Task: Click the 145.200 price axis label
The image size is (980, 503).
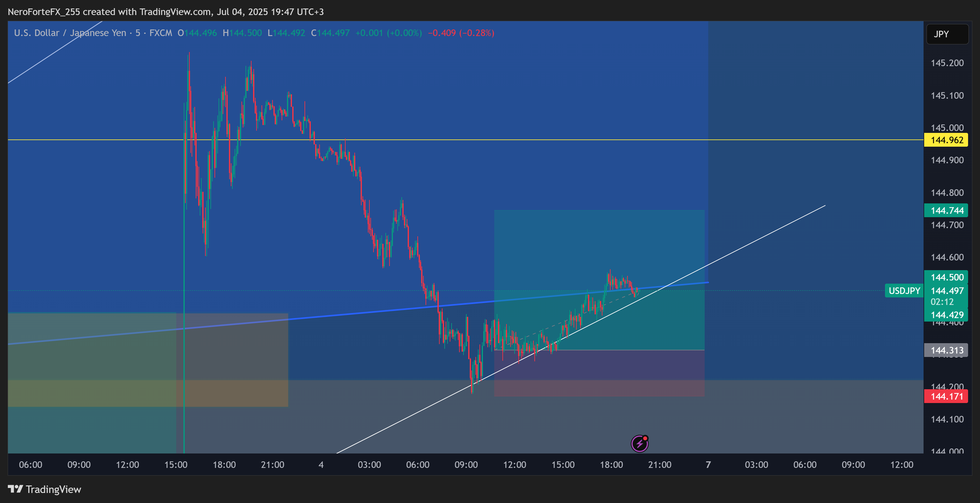Action: pyautogui.click(x=947, y=63)
